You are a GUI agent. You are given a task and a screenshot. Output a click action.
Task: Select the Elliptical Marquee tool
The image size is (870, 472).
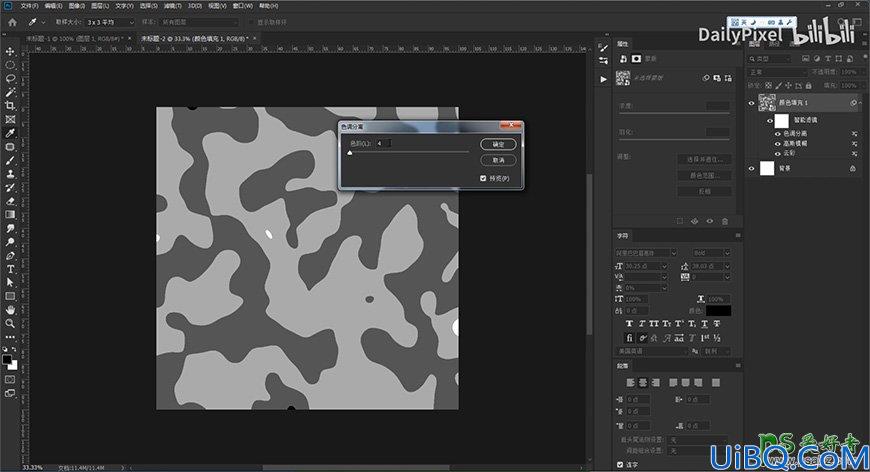click(x=10, y=65)
